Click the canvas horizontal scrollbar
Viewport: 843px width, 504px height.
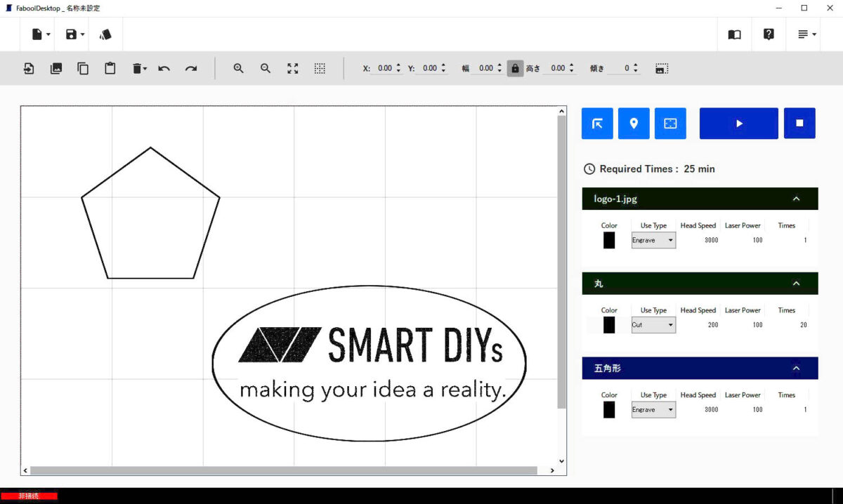[283, 470]
